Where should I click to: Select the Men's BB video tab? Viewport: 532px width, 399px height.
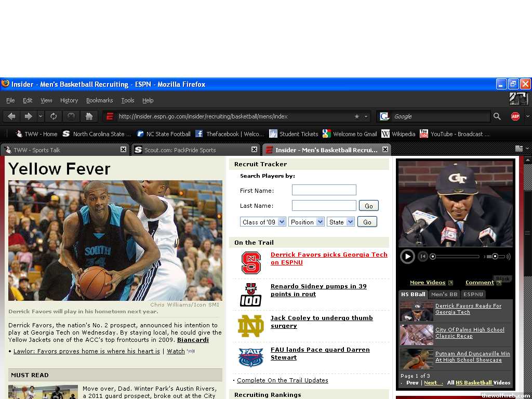[444, 294]
